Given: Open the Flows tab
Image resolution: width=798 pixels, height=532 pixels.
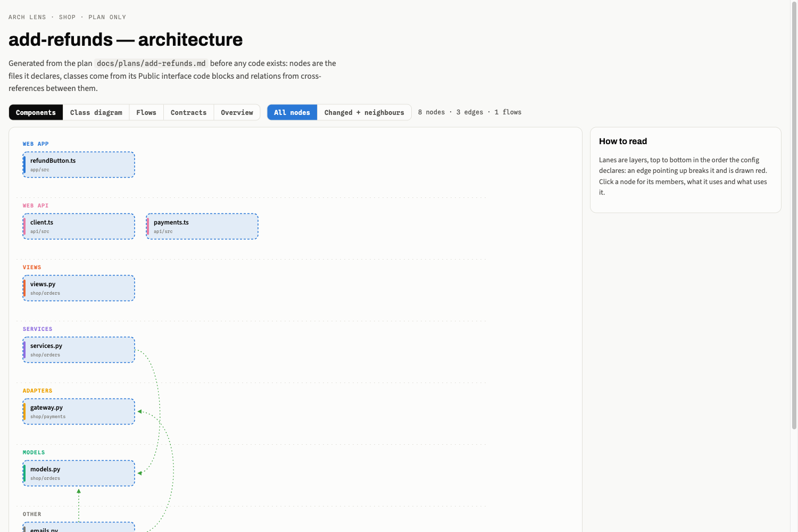Looking at the screenshot, I should click(x=146, y=112).
